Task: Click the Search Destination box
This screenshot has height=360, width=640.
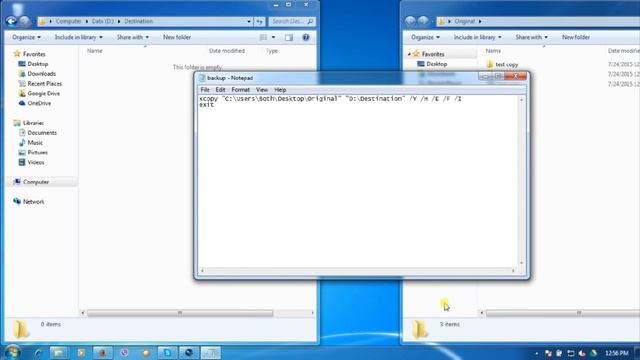Action: click(292, 21)
